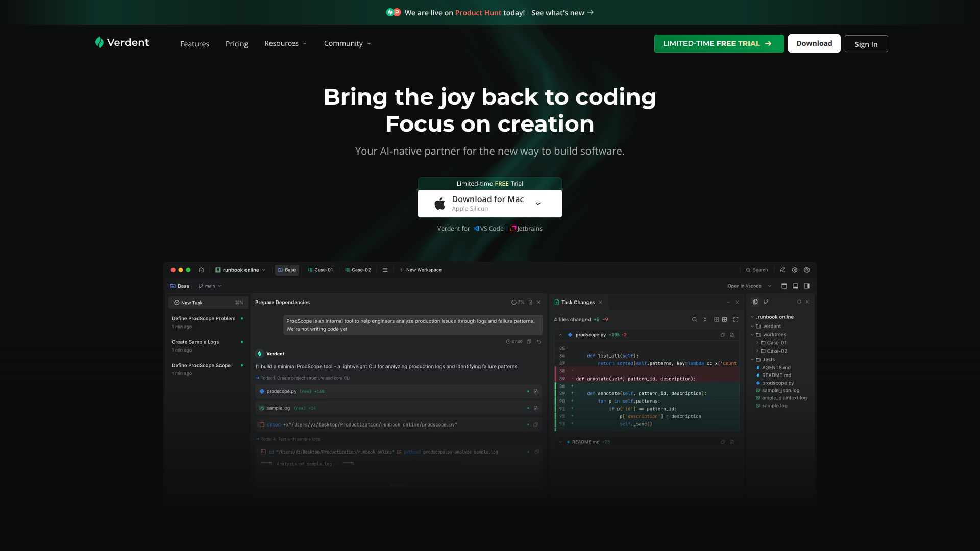
Task: Click the Apple logo on download button
Action: pyautogui.click(x=439, y=204)
